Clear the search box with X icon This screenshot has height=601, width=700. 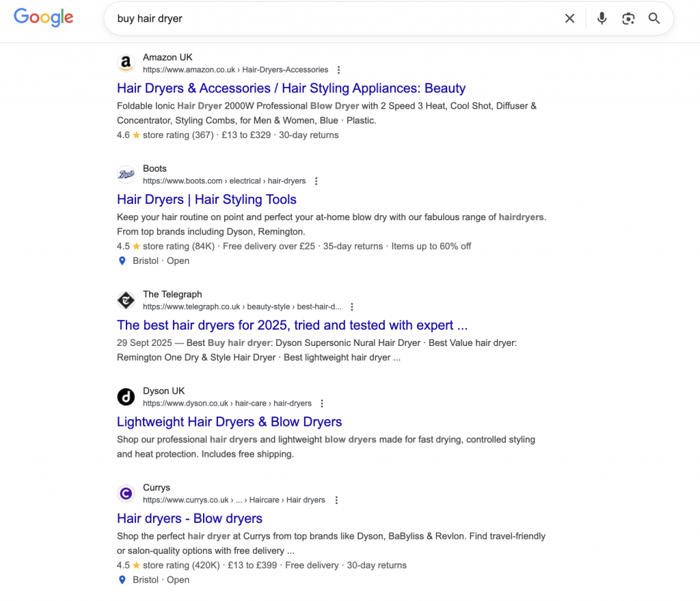[569, 18]
